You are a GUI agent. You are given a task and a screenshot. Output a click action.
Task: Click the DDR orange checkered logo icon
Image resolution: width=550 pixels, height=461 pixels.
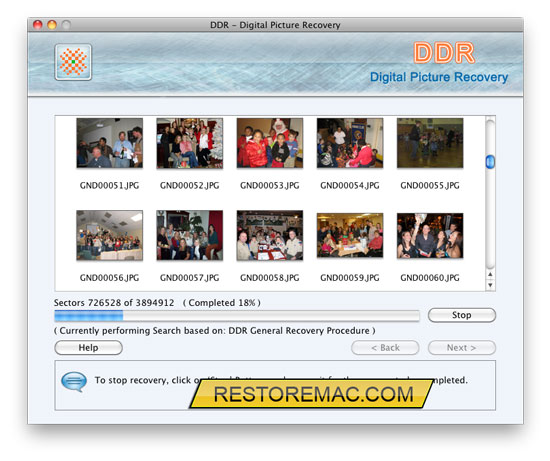(73, 62)
